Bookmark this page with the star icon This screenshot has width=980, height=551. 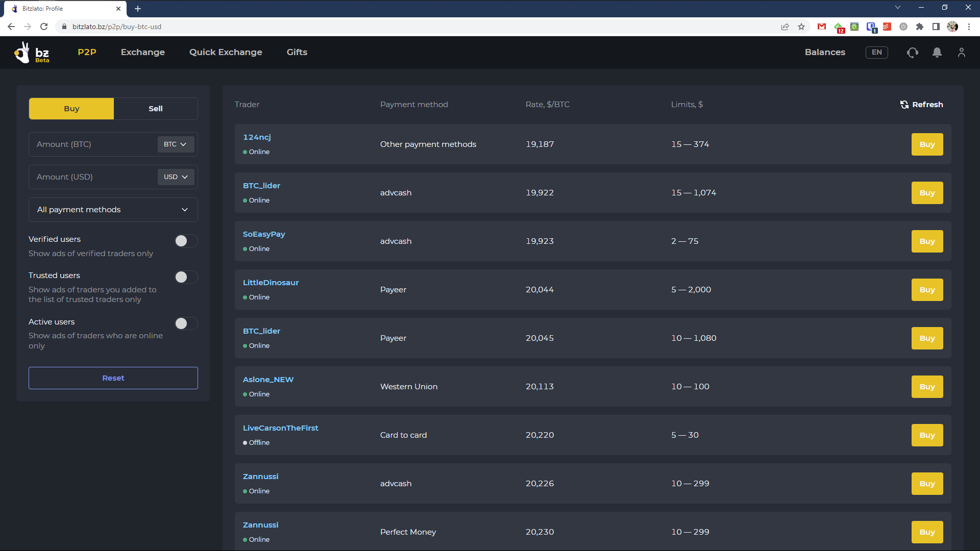[x=801, y=27]
